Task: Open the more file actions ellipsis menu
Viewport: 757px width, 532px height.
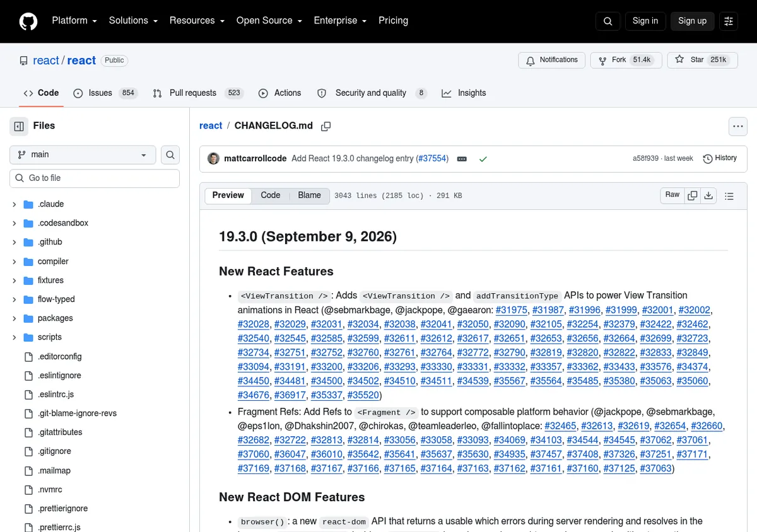Action: pyautogui.click(x=738, y=126)
